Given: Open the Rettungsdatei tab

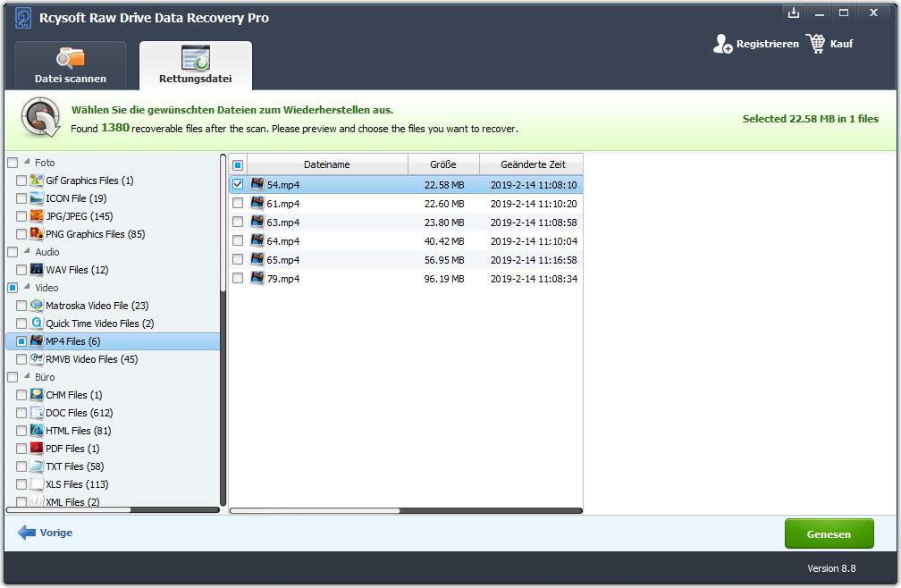Looking at the screenshot, I should pyautogui.click(x=196, y=65).
